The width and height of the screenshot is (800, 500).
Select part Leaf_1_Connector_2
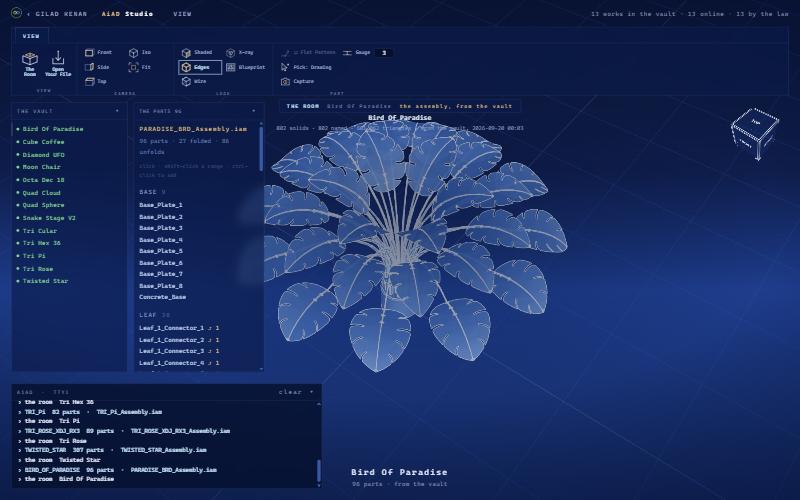click(x=179, y=340)
